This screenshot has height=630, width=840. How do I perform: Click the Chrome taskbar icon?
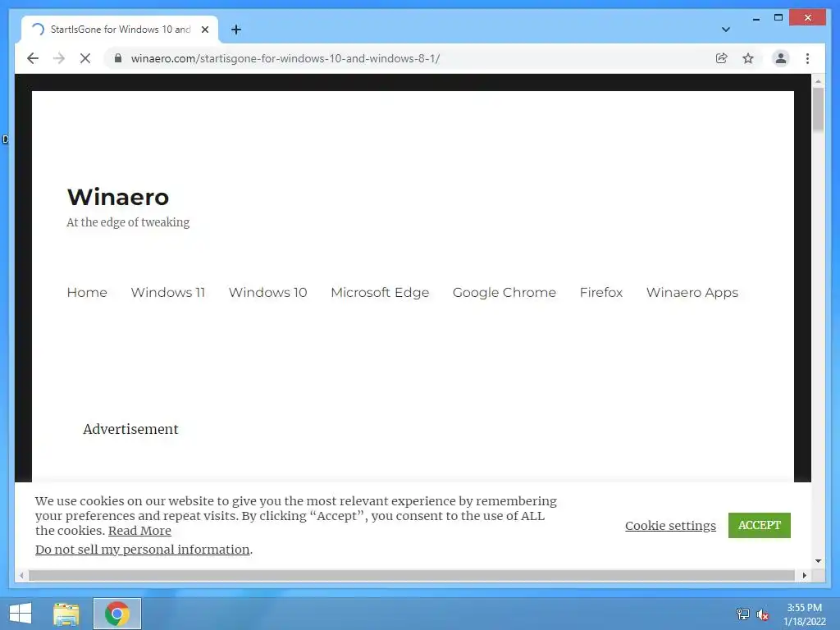pyautogui.click(x=117, y=614)
